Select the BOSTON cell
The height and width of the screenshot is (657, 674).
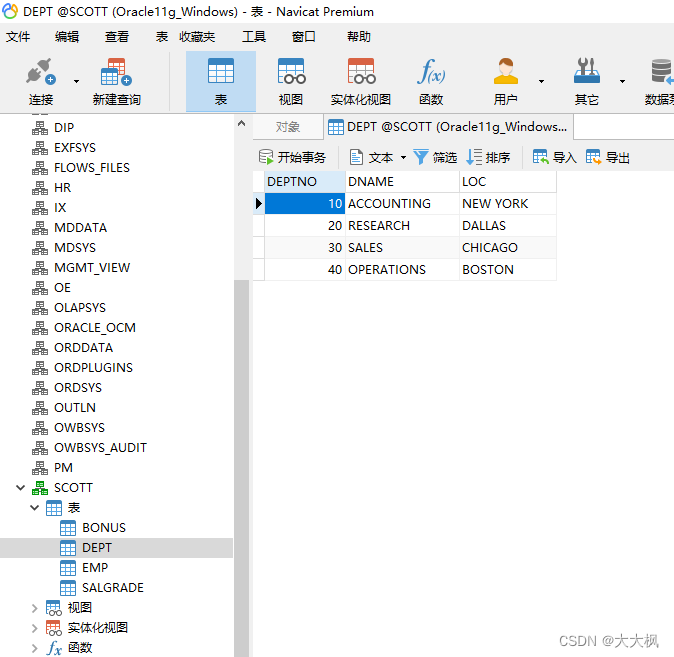(x=508, y=270)
